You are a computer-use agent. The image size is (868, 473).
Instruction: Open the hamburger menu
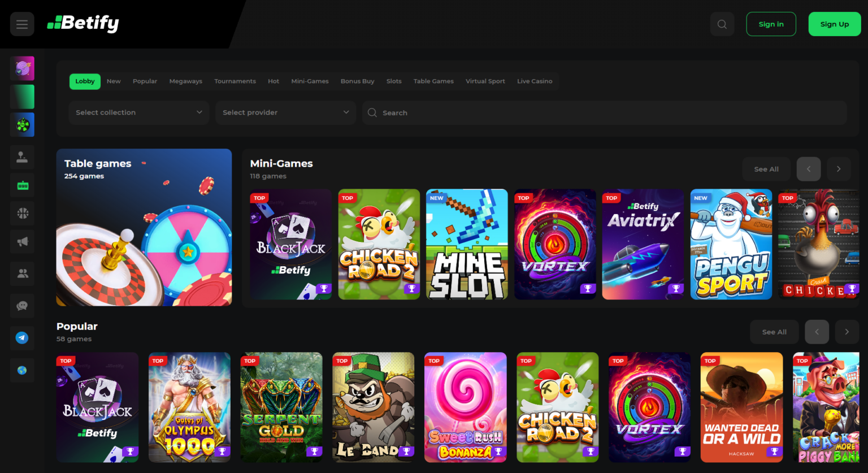[x=22, y=24]
